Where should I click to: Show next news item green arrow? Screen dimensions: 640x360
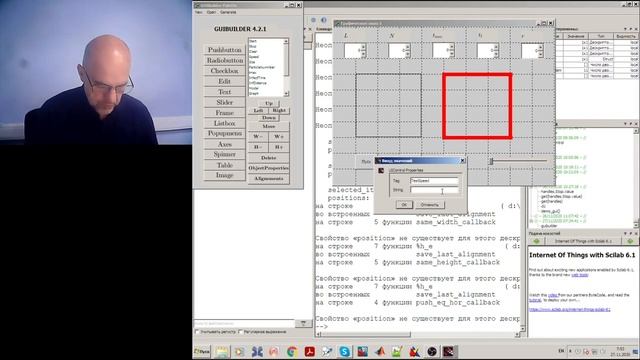pyautogui.click(x=630, y=241)
